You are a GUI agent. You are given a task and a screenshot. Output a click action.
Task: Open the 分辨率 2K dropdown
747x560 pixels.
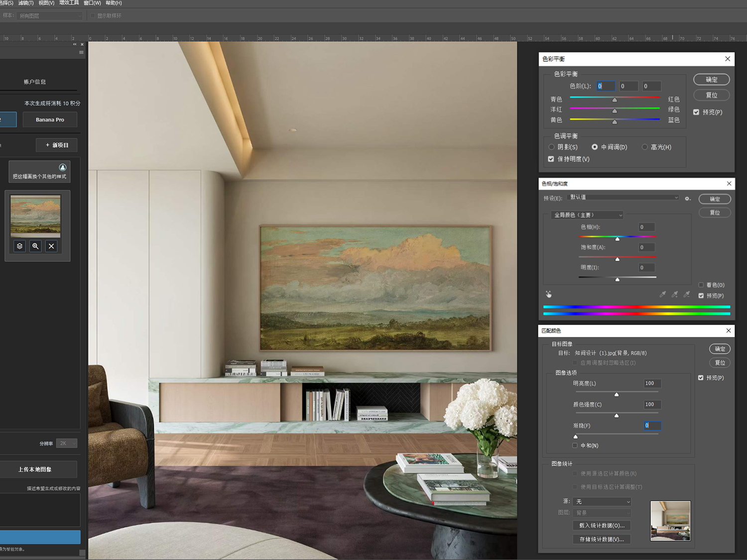[x=67, y=443]
